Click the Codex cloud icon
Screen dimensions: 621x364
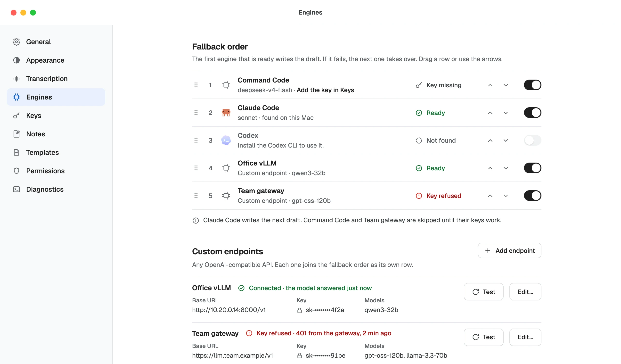click(226, 140)
